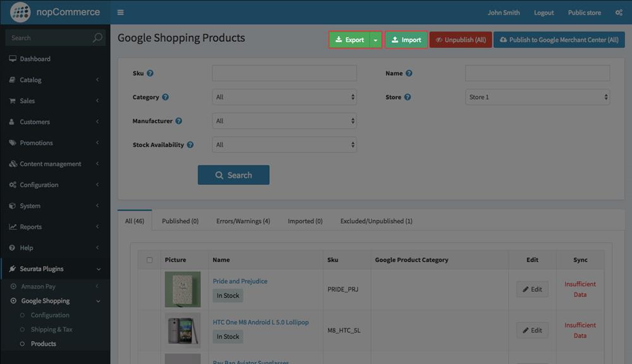Open the Store dropdown showing Store 1
The width and height of the screenshot is (632, 364).
point(537,97)
